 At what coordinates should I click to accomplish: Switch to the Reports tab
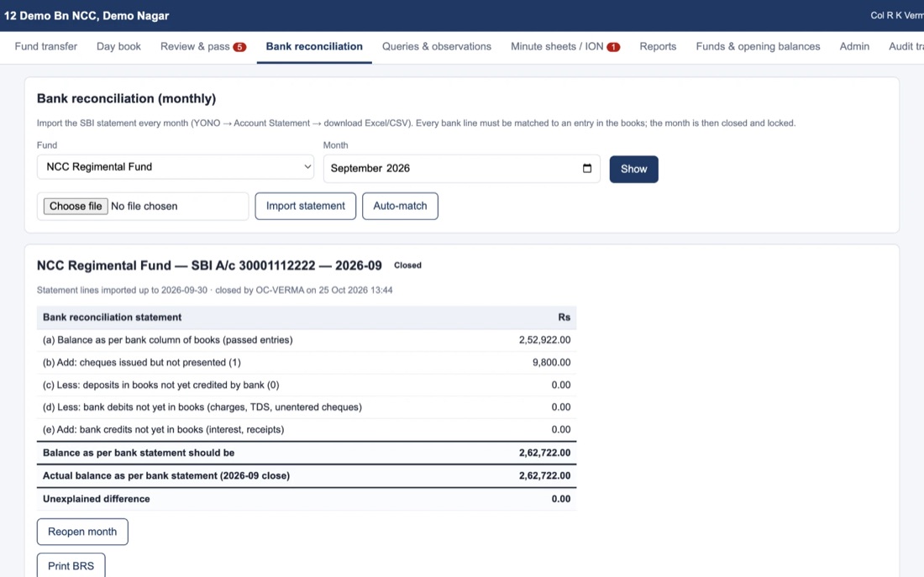pyautogui.click(x=658, y=46)
